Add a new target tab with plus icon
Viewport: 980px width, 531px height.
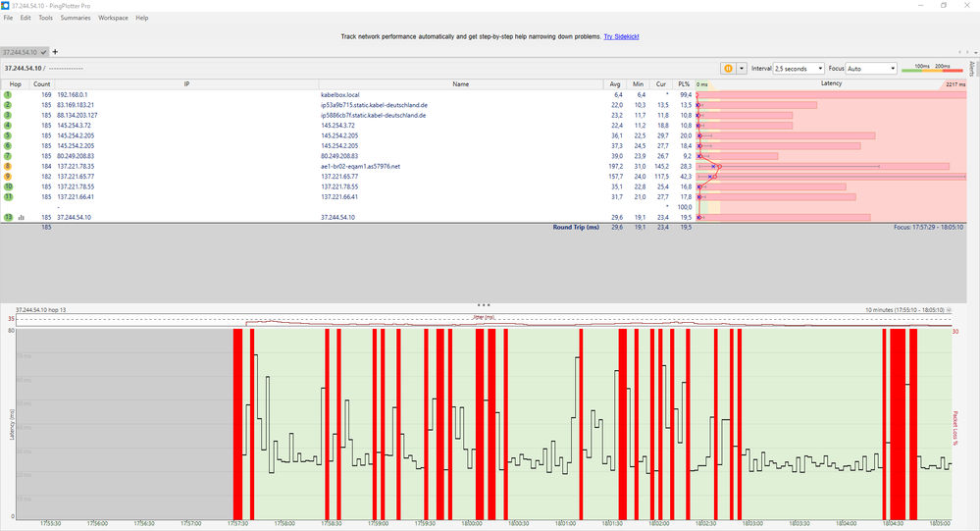[x=55, y=51]
